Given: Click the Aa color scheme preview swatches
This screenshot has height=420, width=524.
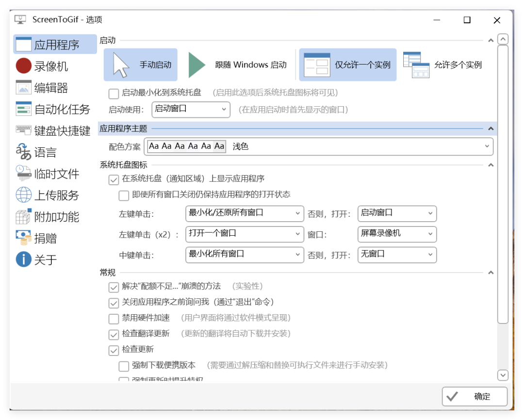Looking at the screenshot, I should (186, 146).
